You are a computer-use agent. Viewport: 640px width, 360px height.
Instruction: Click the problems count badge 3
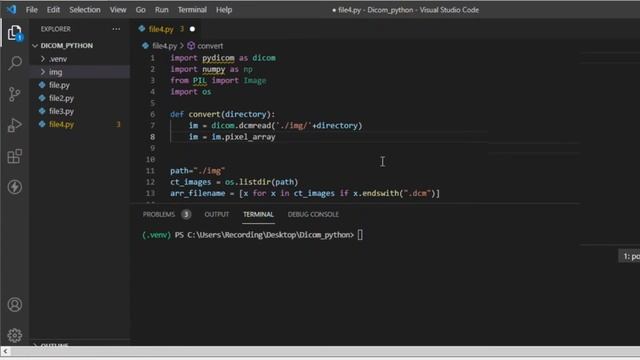tap(186, 214)
